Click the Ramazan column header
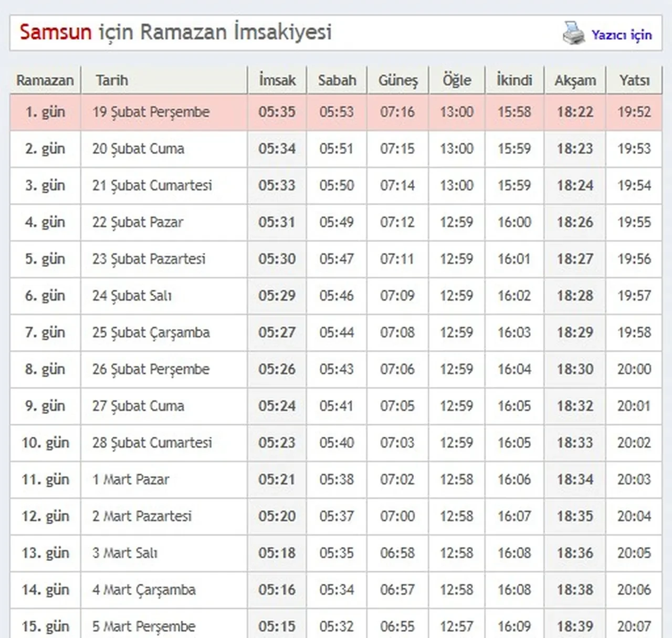672x638 pixels. tap(45, 80)
